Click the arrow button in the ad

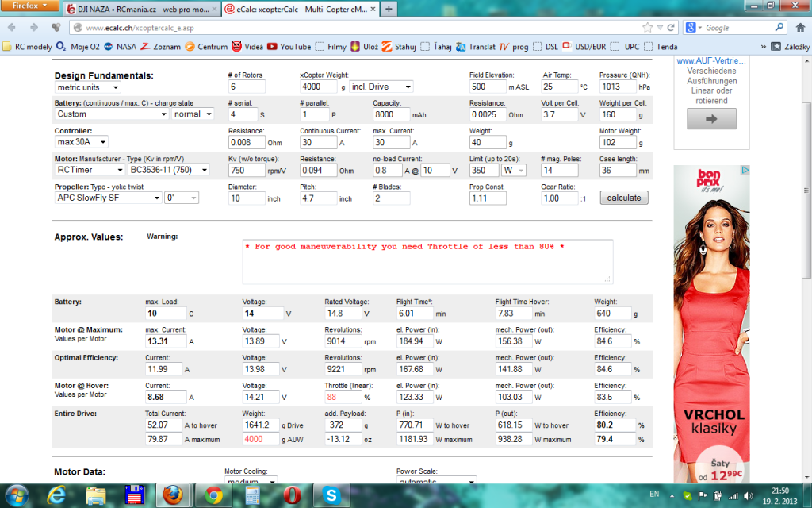(x=711, y=119)
